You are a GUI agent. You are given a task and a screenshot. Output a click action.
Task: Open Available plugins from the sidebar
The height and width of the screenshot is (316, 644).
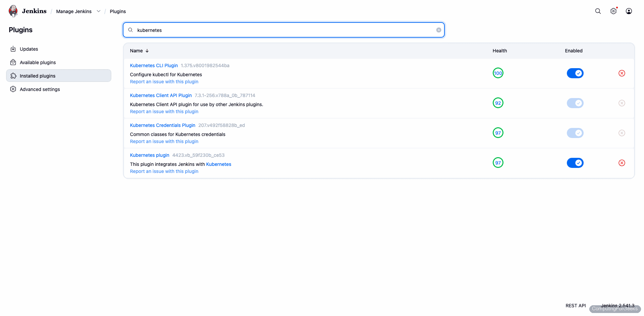click(x=38, y=62)
